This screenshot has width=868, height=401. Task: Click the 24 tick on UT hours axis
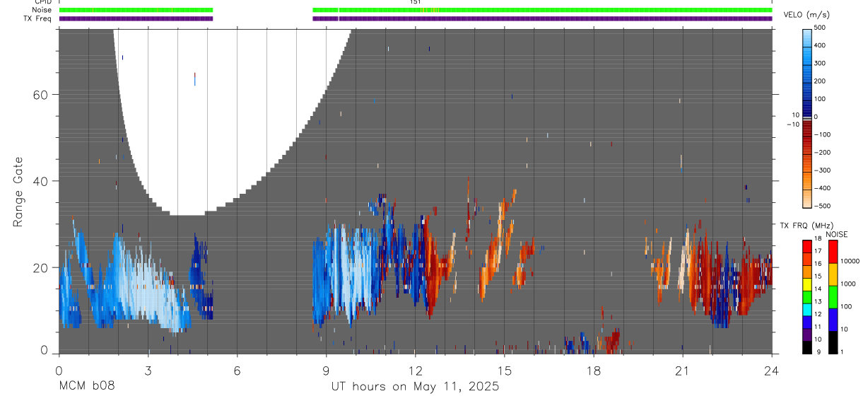(772, 370)
